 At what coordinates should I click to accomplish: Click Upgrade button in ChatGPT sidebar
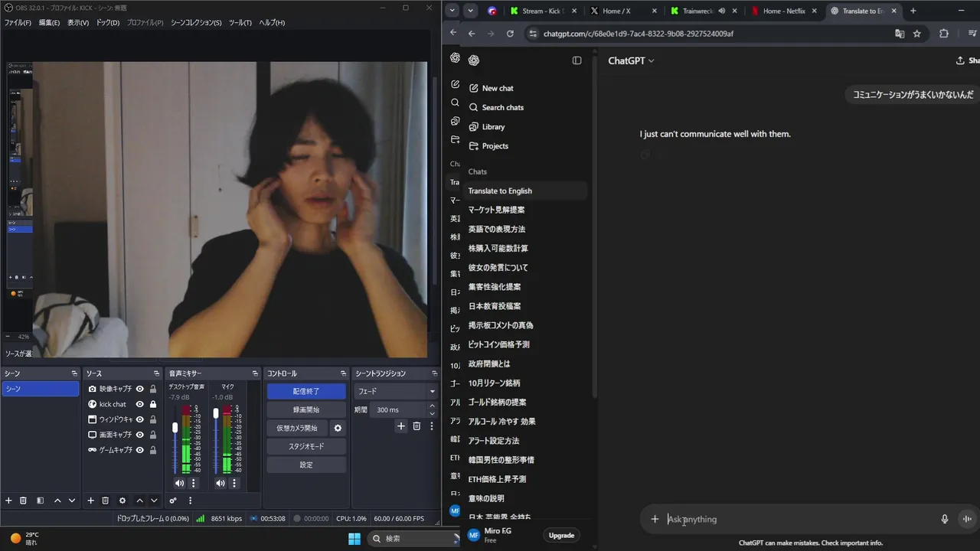pyautogui.click(x=561, y=535)
